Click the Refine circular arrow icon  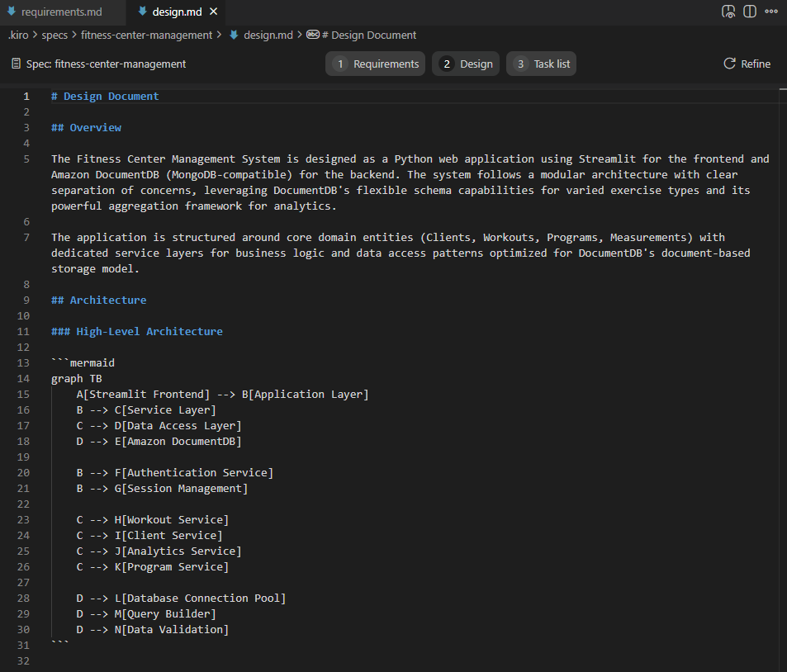[x=729, y=64]
